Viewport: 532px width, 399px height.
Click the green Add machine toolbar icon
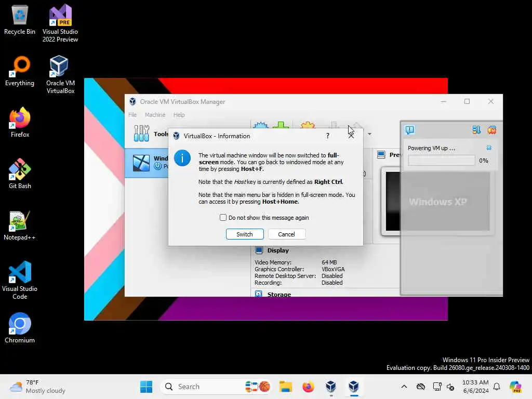click(x=281, y=125)
